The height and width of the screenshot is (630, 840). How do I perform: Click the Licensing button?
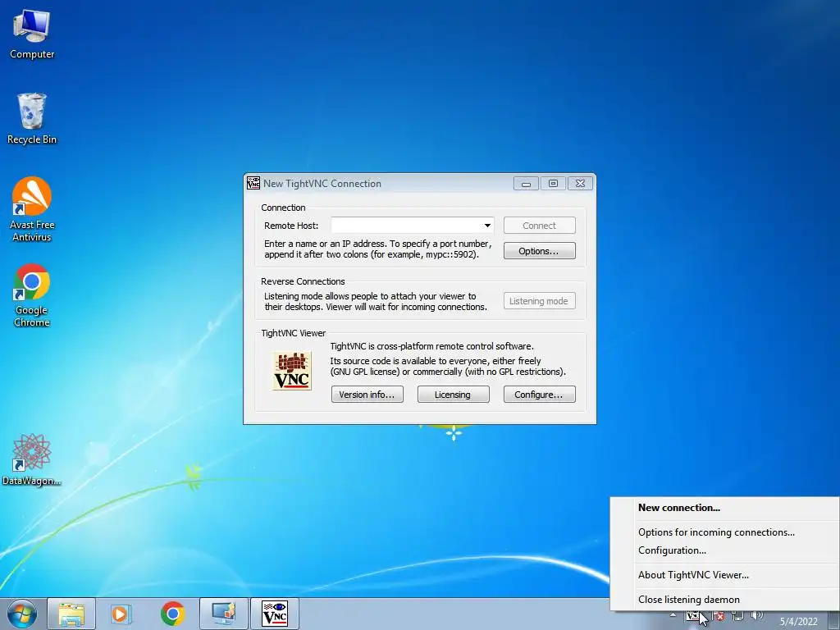[x=453, y=395]
